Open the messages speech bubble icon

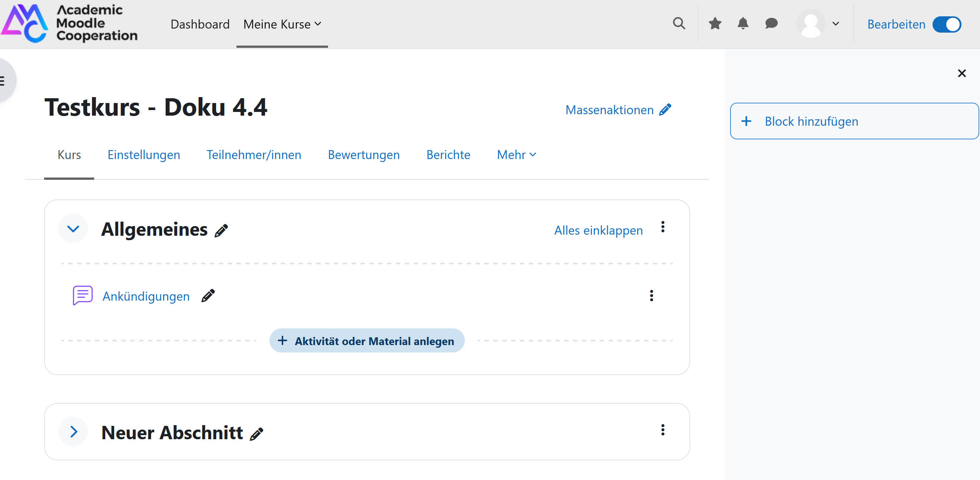[771, 24]
